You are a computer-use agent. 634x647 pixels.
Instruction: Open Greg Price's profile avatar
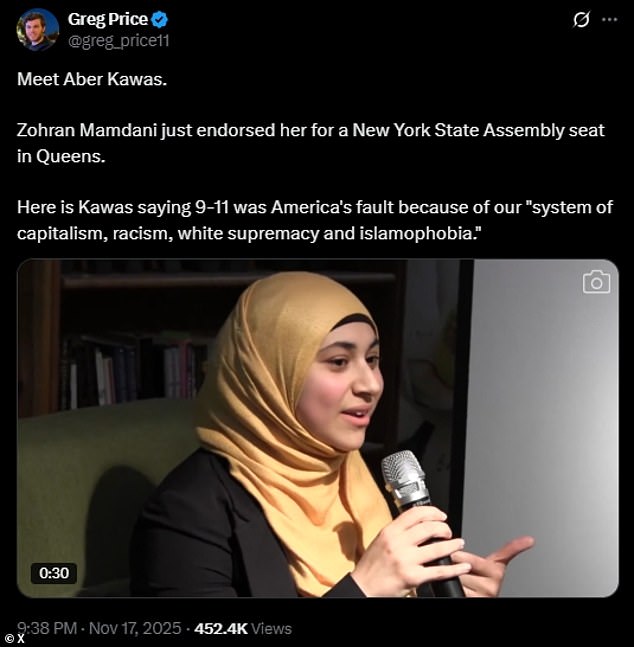point(38,30)
